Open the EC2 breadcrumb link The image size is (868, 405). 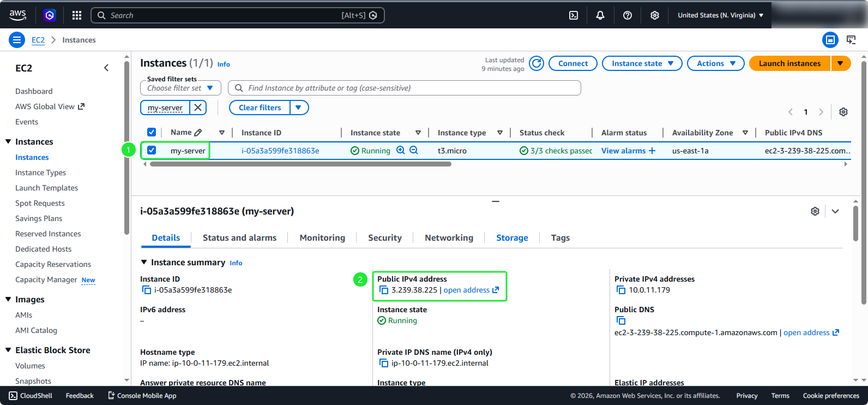[38, 40]
